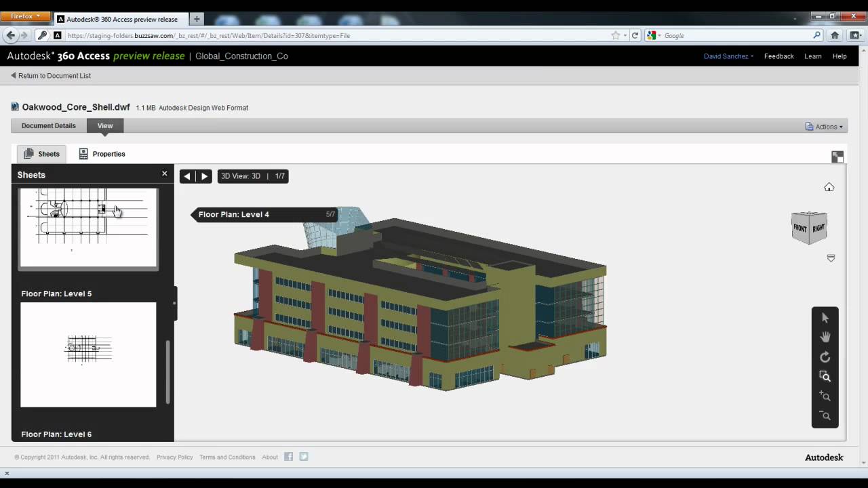868x488 pixels.
Task: Close the Sheets panel
Action: 164,174
